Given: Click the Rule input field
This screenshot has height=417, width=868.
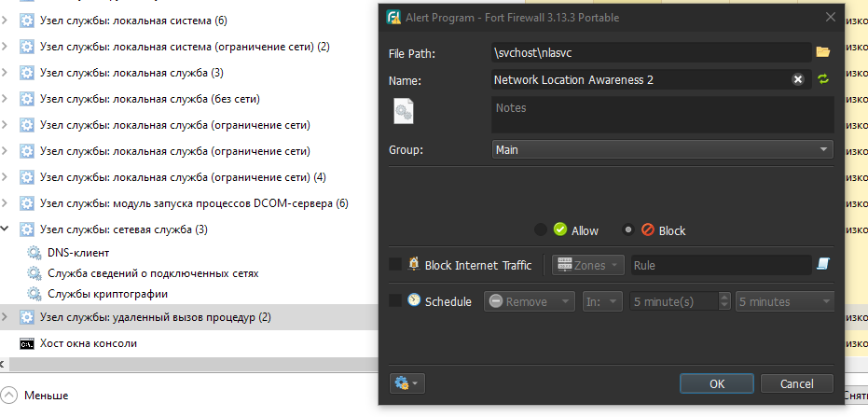Looking at the screenshot, I should pyautogui.click(x=722, y=265).
